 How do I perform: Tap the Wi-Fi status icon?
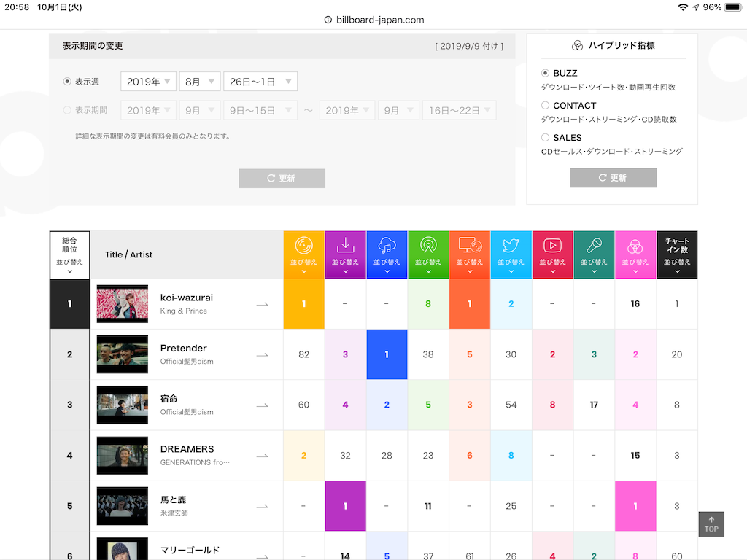(683, 7)
